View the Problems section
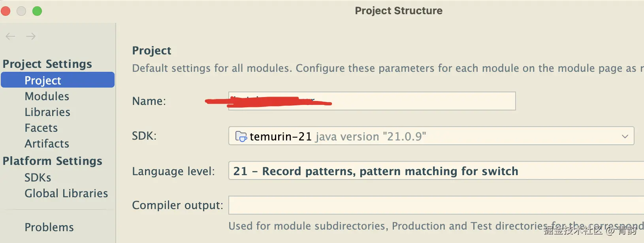 click(49, 227)
